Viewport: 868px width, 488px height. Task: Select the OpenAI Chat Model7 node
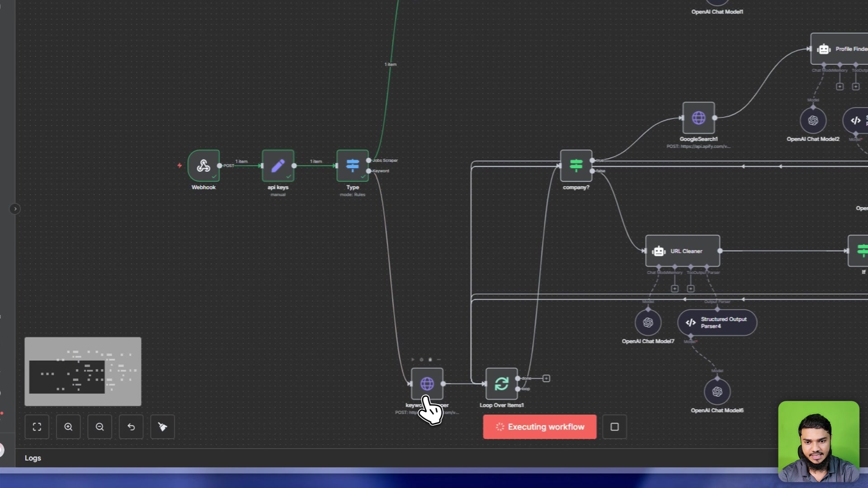648,323
